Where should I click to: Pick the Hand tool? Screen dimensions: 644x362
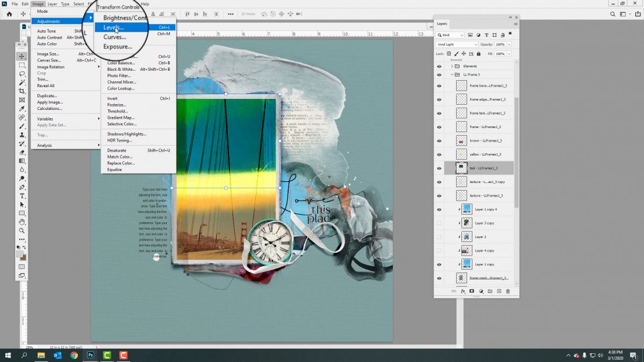[x=22, y=222]
